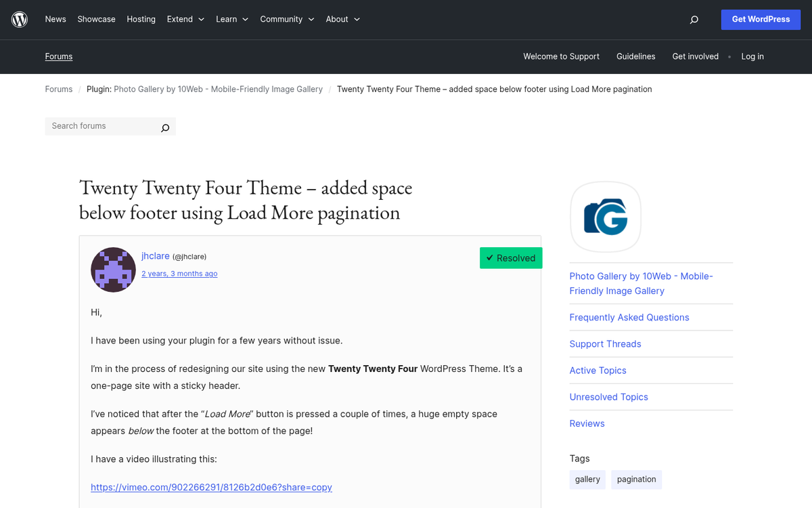Submit forum search via the small magnifier icon

(x=165, y=127)
